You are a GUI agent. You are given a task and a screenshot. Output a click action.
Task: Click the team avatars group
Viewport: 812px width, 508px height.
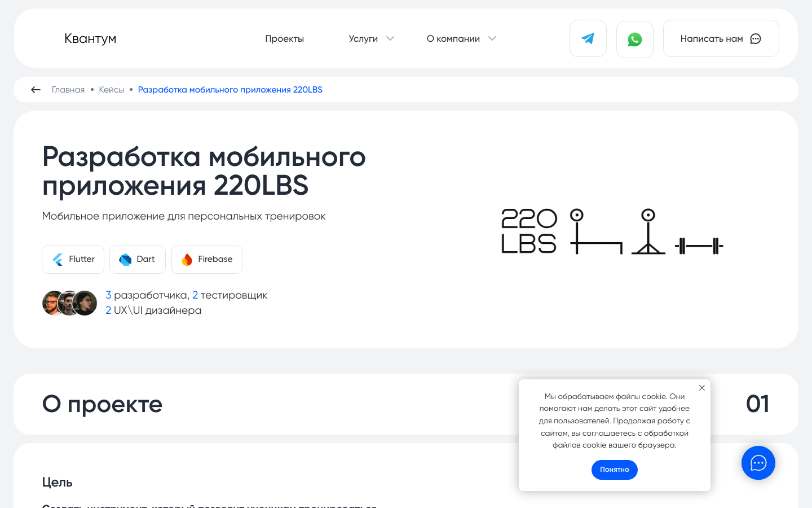coord(69,303)
